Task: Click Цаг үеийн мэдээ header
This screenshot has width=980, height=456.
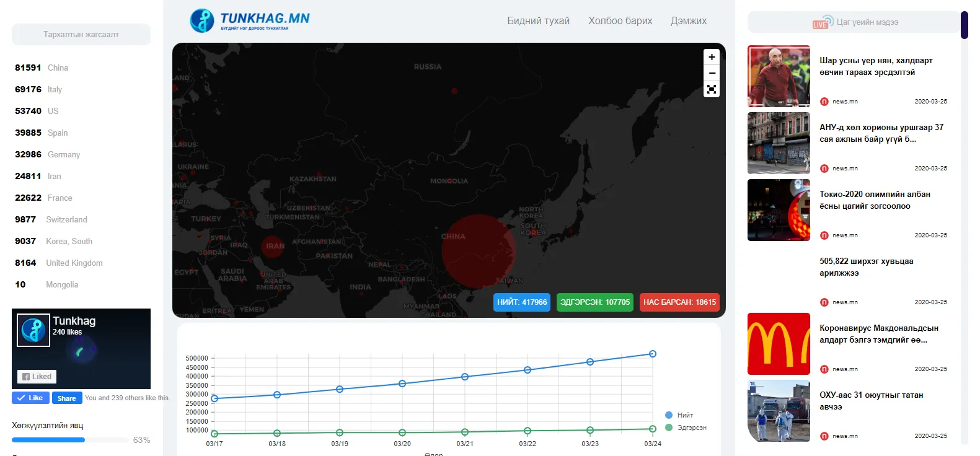Action: pyautogui.click(x=854, y=22)
